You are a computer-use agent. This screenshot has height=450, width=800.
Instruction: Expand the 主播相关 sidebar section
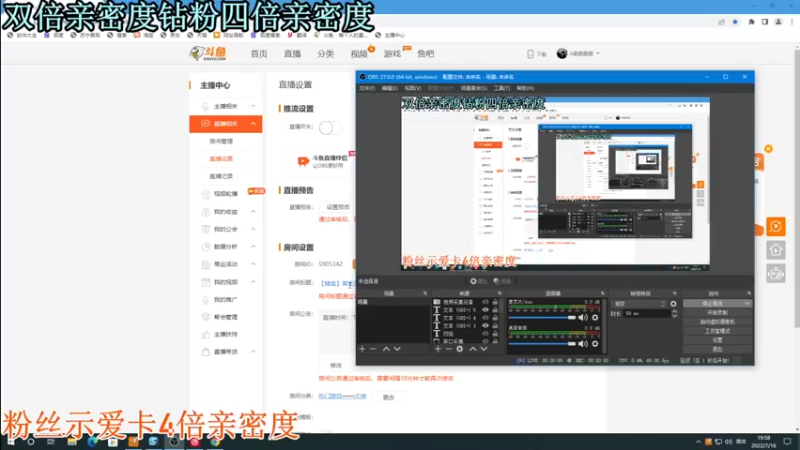click(x=253, y=106)
